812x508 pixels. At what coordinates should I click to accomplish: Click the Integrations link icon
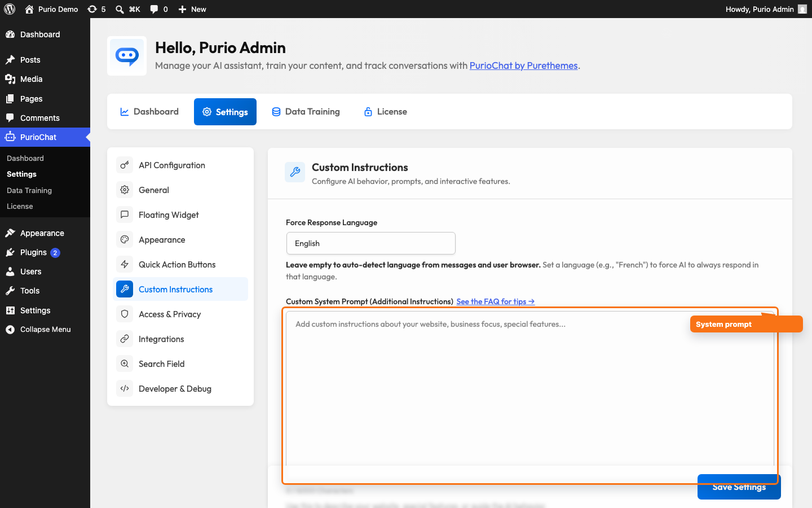pyautogui.click(x=125, y=339)
